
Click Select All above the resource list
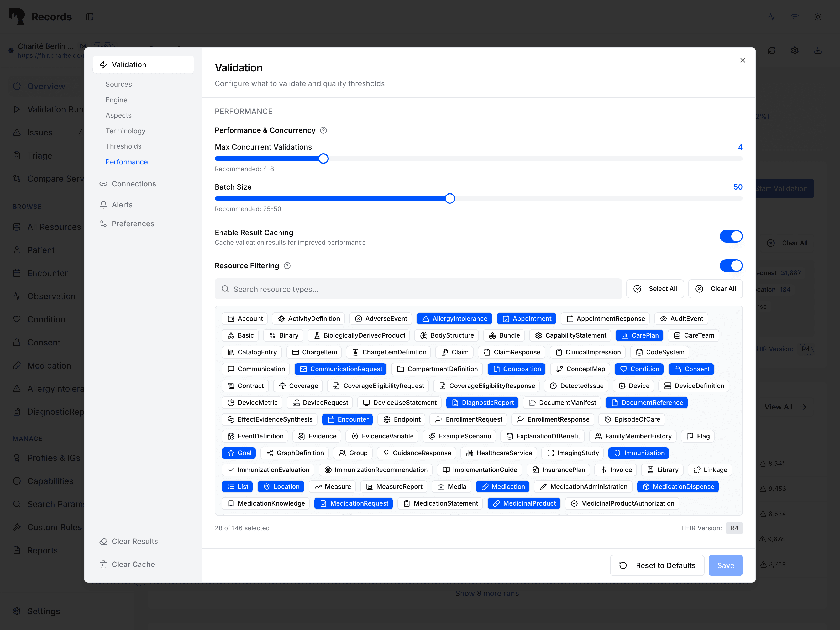tap(655, 288)
